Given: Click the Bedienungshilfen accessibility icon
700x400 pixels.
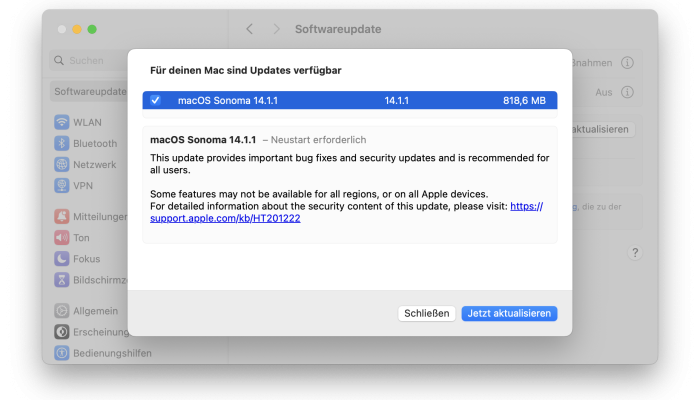Looking at the screenshot, I should click(62, 353).
